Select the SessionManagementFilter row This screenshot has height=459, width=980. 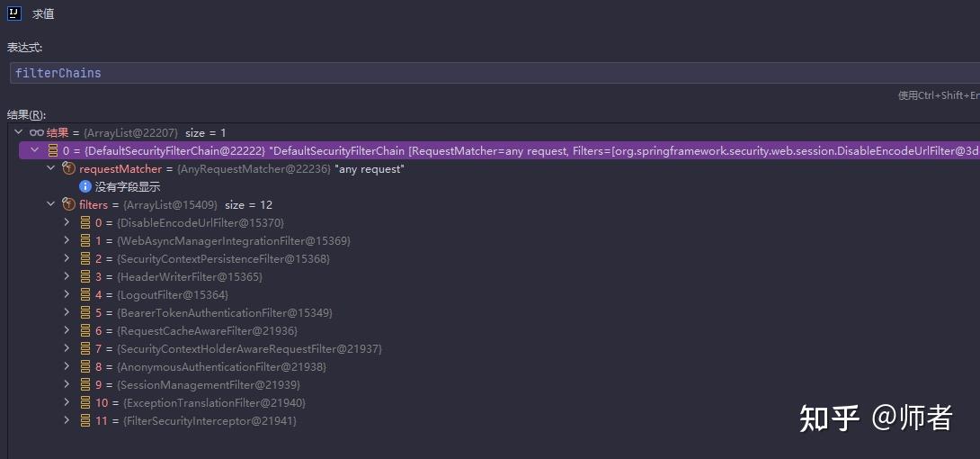[209, 384]
